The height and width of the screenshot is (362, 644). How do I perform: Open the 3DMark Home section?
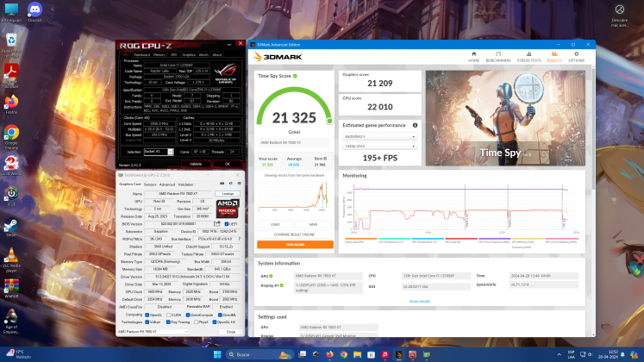(x=473, y=57)
